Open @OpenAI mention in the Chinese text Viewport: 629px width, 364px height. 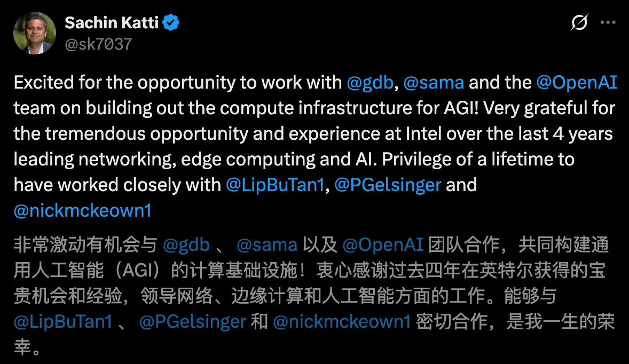(x=382, y=244)
